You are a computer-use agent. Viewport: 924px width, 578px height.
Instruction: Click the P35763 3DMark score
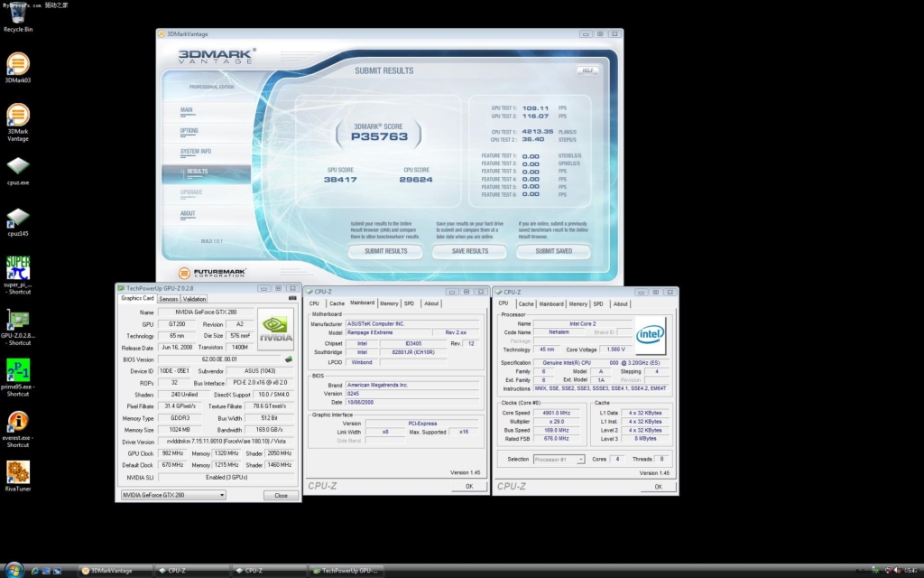(x=379, y=137)
